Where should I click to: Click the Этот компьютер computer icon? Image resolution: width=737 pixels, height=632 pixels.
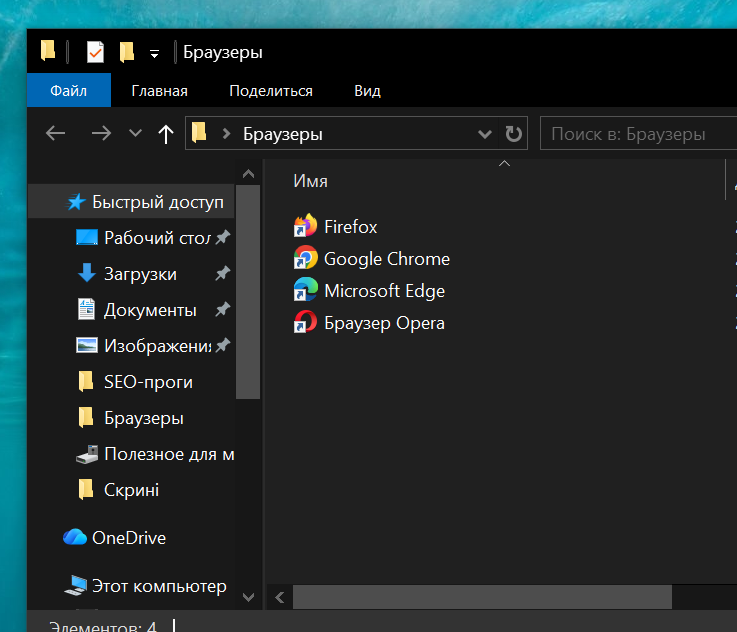[75, 585]
